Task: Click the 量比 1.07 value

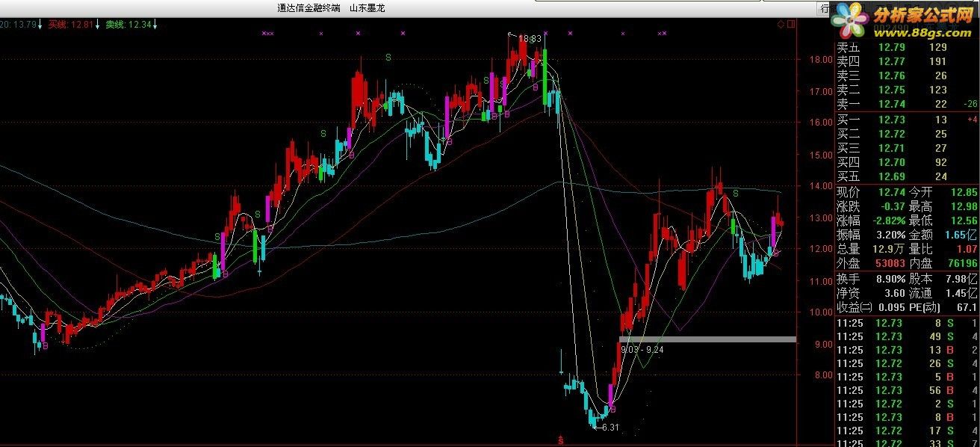Action: [967, 249]
